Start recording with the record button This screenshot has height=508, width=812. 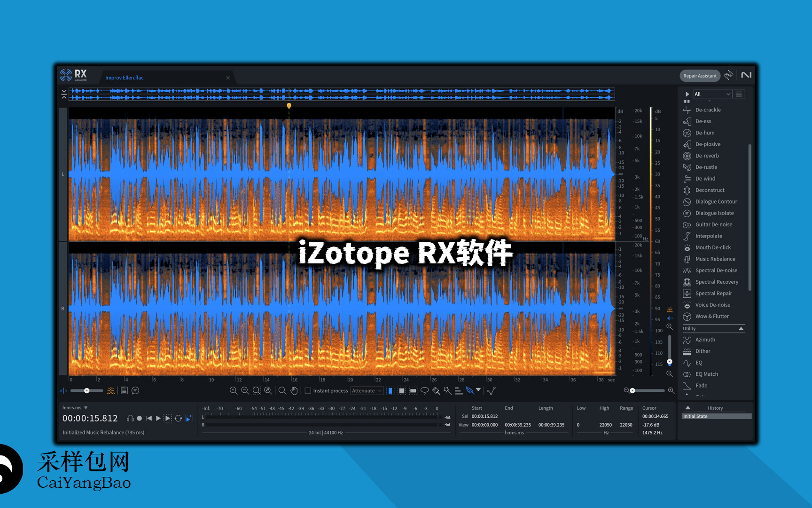140,418
